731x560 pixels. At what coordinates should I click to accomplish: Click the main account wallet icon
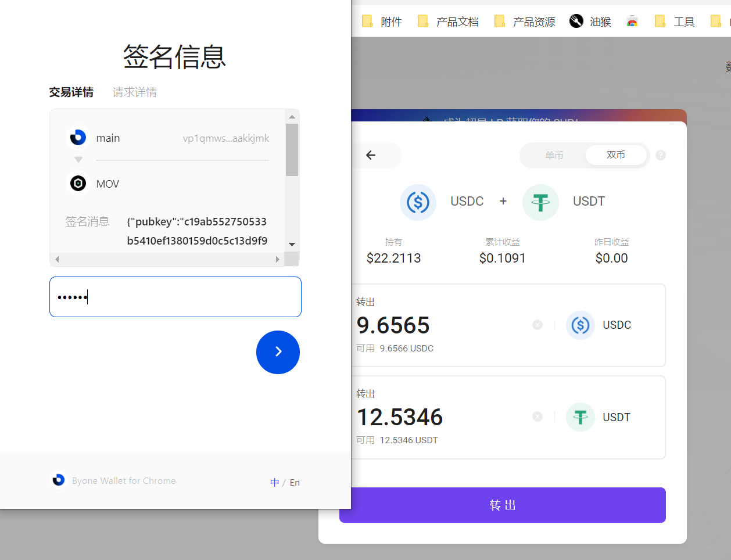point(78,138)
